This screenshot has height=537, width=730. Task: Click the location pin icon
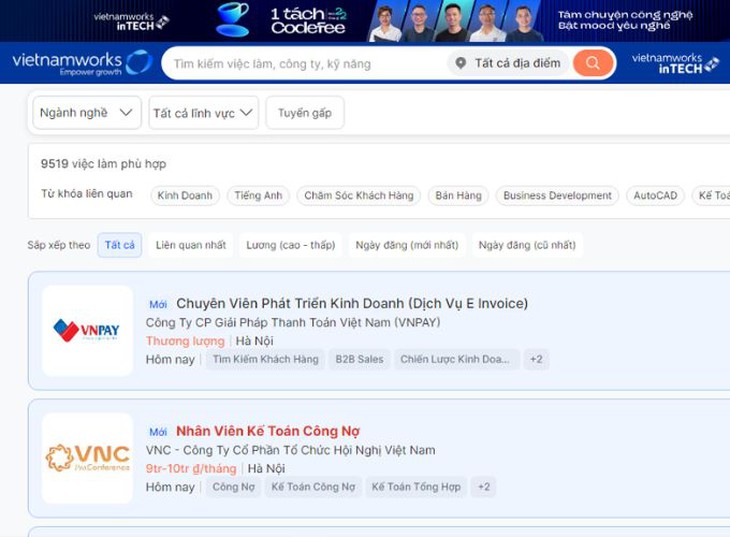(460, 63)
